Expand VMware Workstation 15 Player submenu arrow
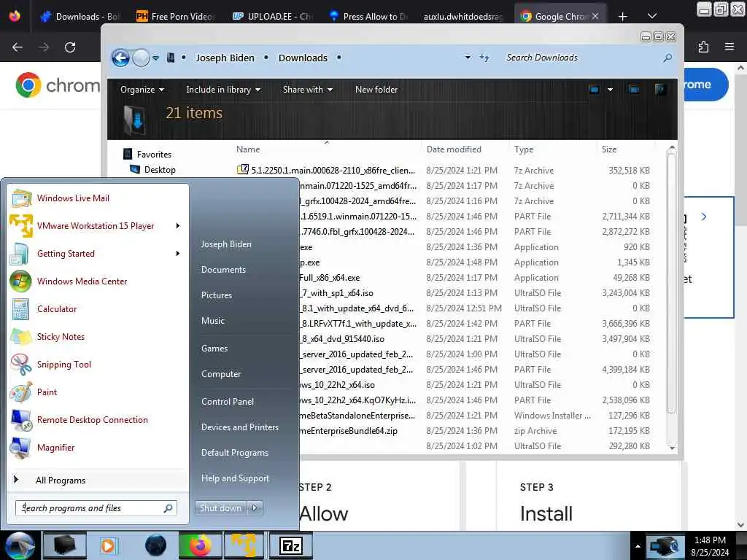Image resolution: width=747 pixels, height=560 pixels. pos(178,226)
